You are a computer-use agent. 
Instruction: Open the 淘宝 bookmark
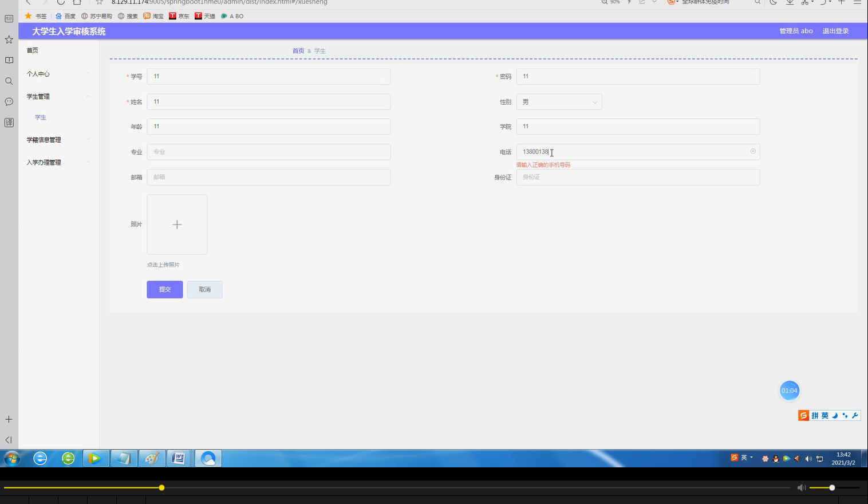tap(153, 16)
